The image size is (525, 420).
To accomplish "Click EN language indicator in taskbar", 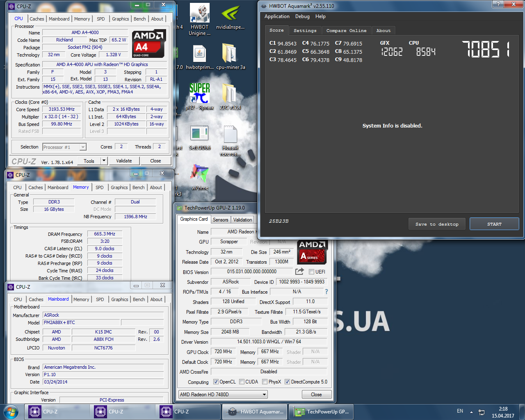I will click(460, 411).
